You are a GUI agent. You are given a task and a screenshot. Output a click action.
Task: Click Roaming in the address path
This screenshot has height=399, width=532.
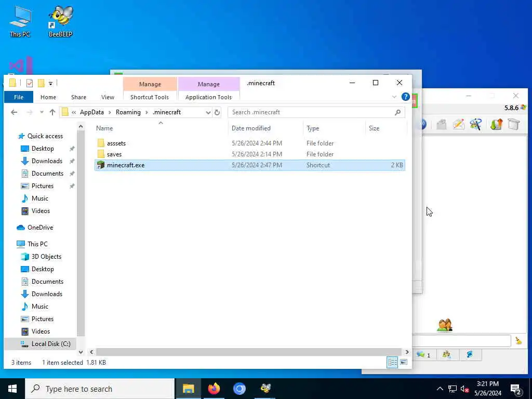[x=128, y=112]
